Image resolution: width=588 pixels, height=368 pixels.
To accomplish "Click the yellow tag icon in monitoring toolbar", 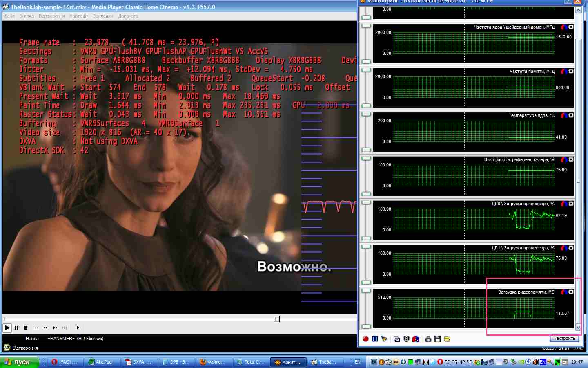I will click(x=384, y=339).
